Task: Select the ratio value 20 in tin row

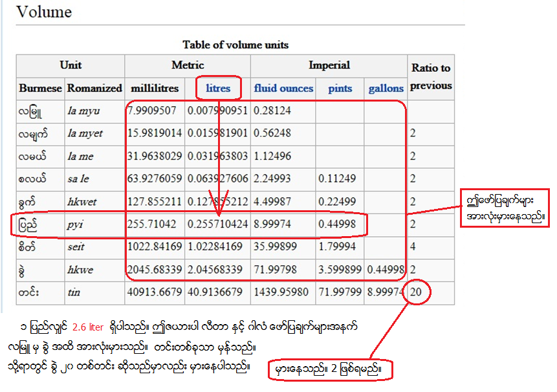Action: (x=415, y=292)
